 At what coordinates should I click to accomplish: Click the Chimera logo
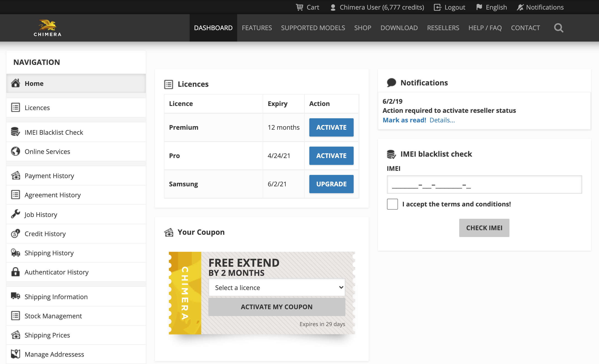pyautogui.click(x=48, y=28)
